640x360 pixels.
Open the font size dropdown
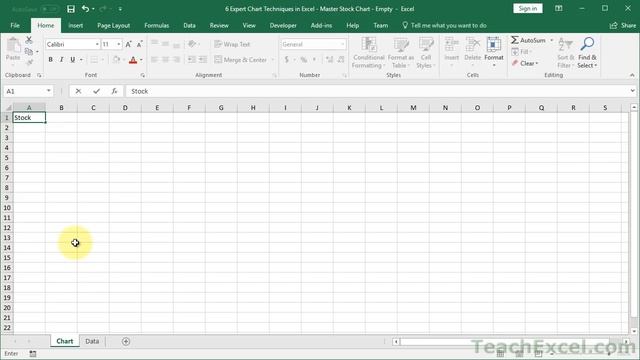118,44
